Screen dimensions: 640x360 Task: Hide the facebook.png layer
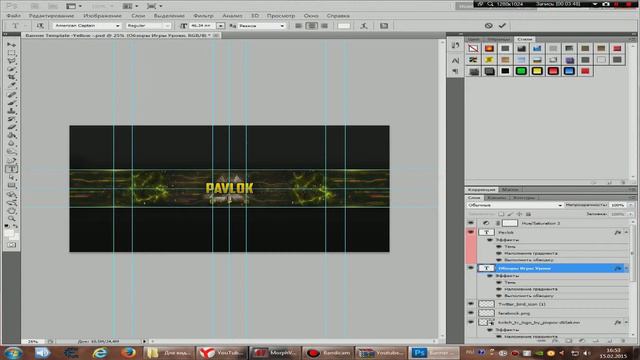point(471,313)
